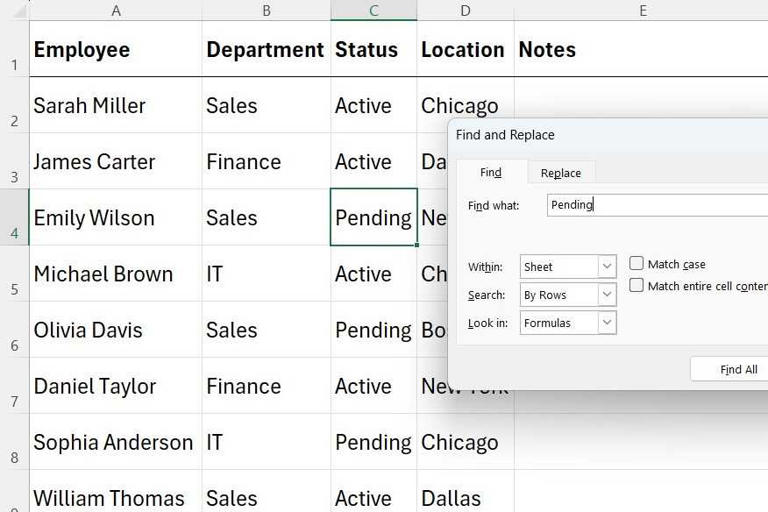
Task: Select row 7 header
Action: 15,386
